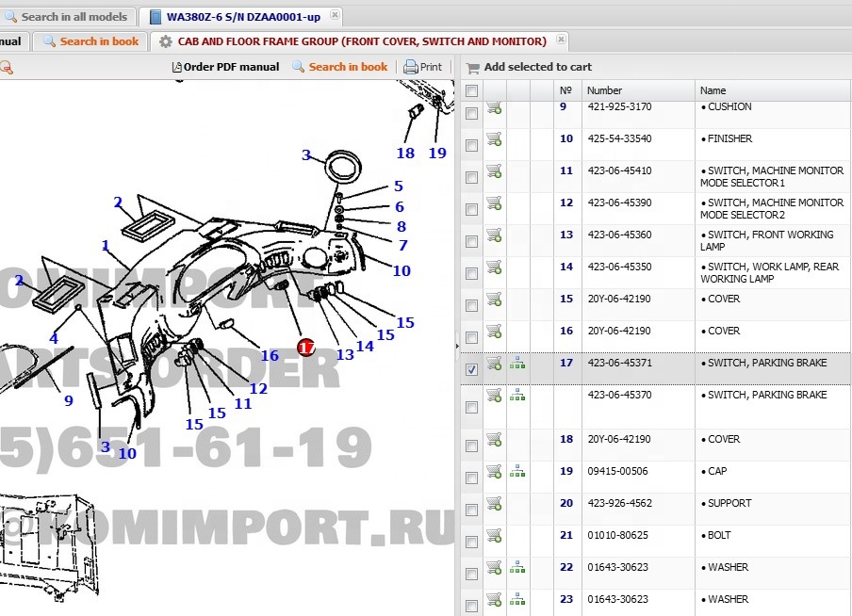Click callout number 9 in diagram
The image size is (852, 616).
click(69, 401)
